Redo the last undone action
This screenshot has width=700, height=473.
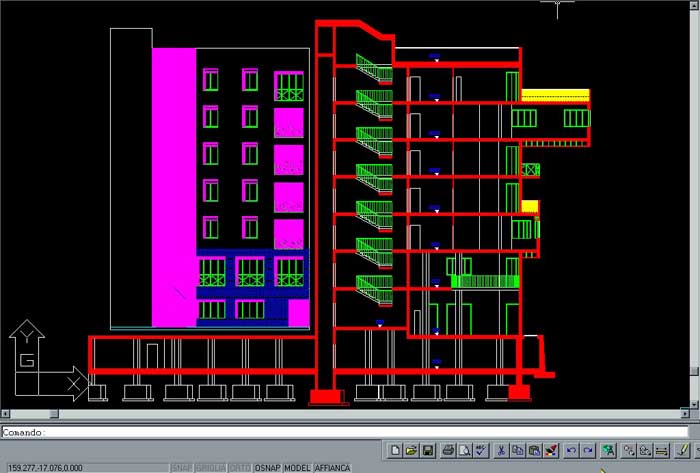587,451
